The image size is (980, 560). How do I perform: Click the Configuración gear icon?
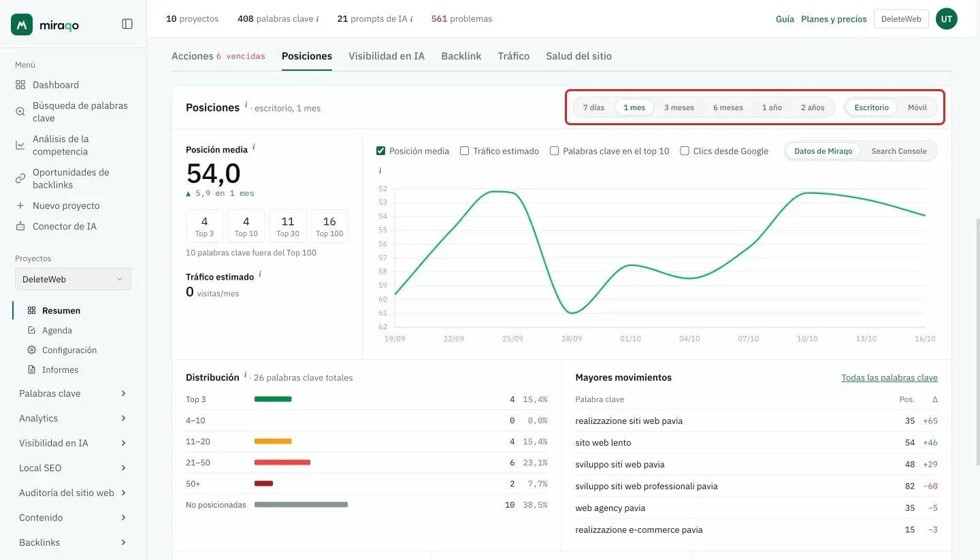coord(31,350)
